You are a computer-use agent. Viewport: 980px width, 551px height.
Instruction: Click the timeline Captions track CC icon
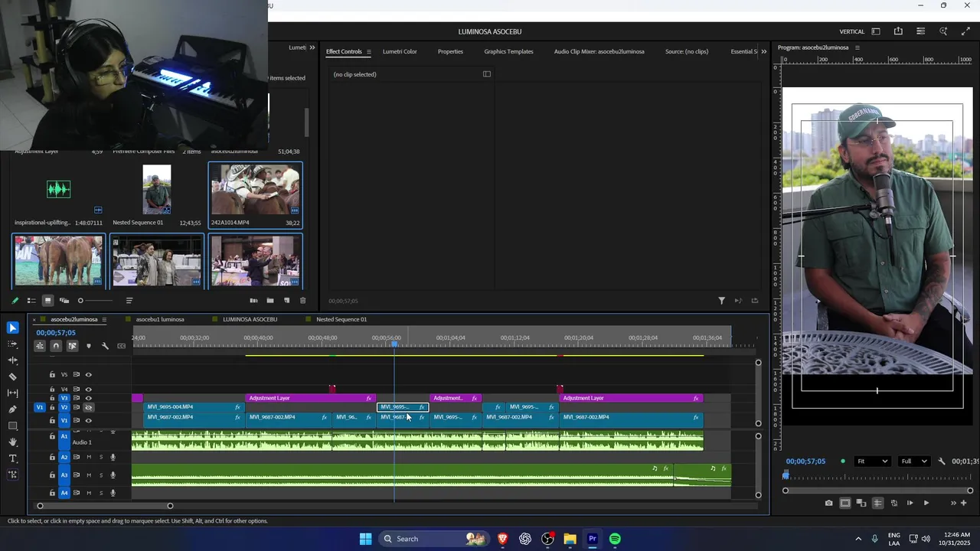coord(121,346)
